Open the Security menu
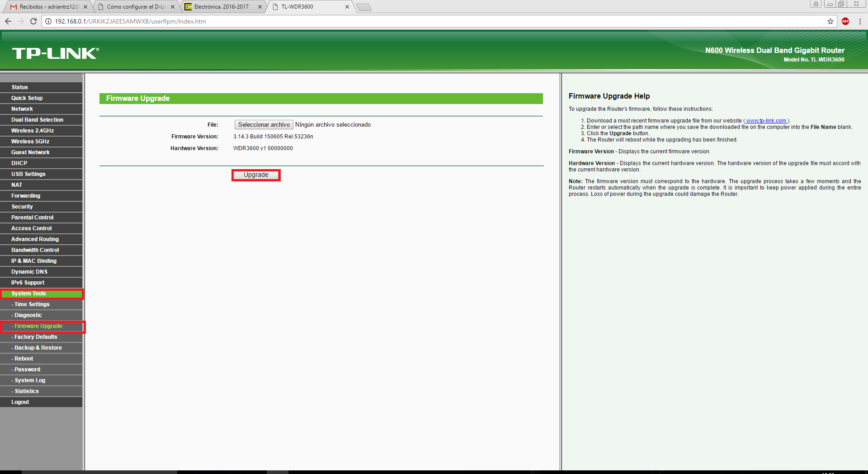The image size is (868, 474). click(41, 207)
